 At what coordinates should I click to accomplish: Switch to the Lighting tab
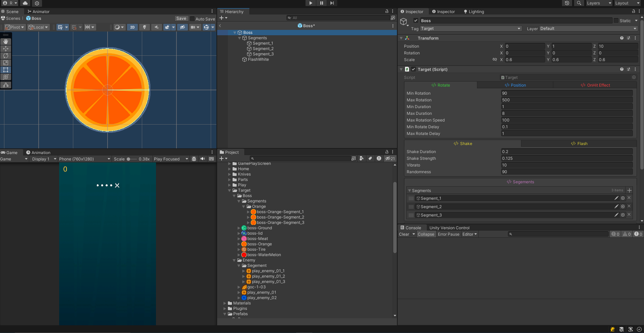tap(474, 12)
